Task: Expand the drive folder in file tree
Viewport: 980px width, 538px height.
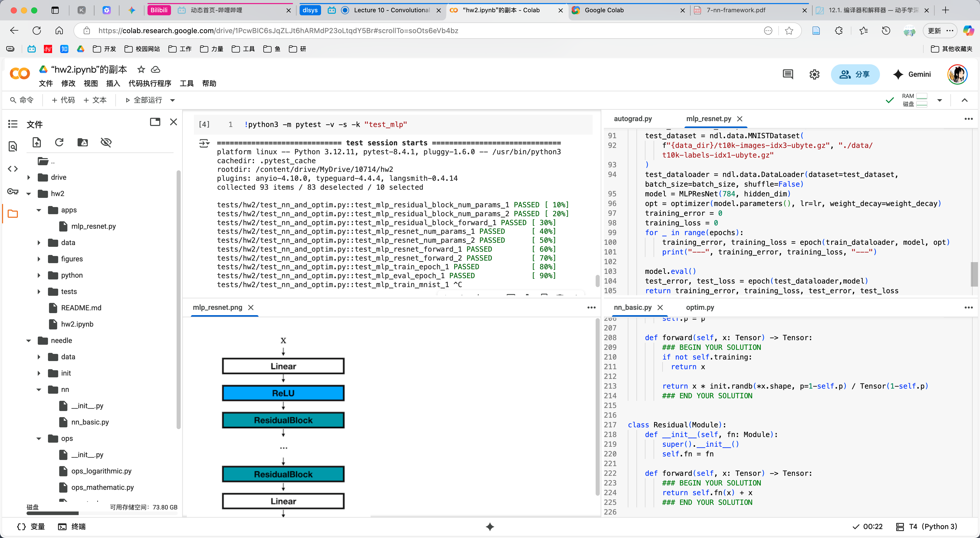Action: [29, 177]
